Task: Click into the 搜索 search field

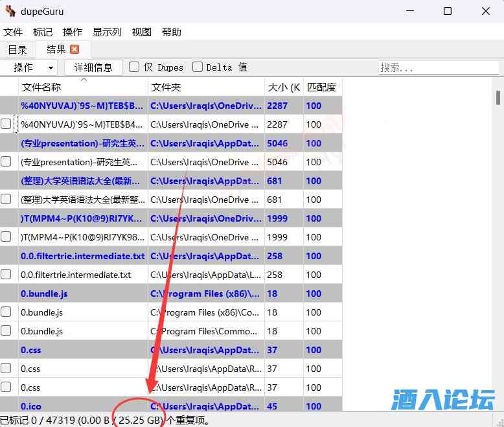Action: [x=438, y=67]
